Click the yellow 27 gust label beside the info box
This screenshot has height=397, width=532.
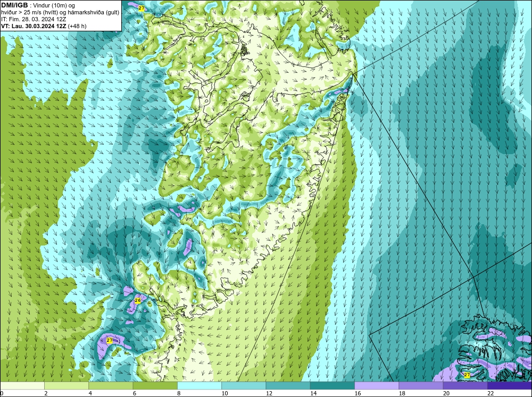[141, 8]
